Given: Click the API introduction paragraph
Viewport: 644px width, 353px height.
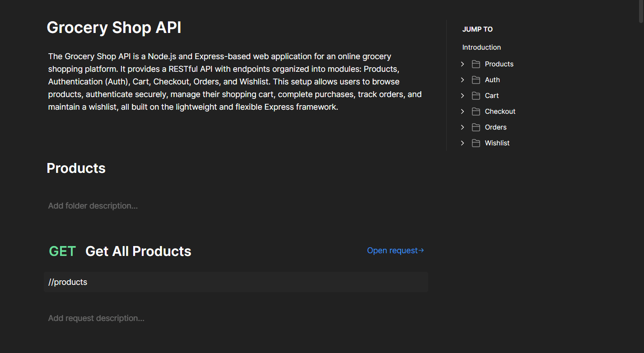Looking at the screenshot, I should pyautogui.click(x=235, y=82).
